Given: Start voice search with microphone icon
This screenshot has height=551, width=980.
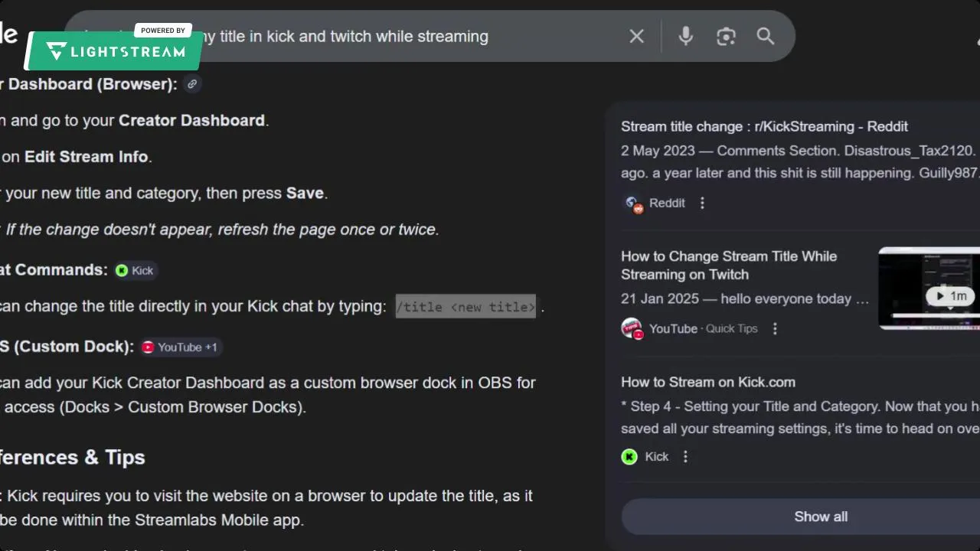Looking at the screenshot, I should coord(685,36).
